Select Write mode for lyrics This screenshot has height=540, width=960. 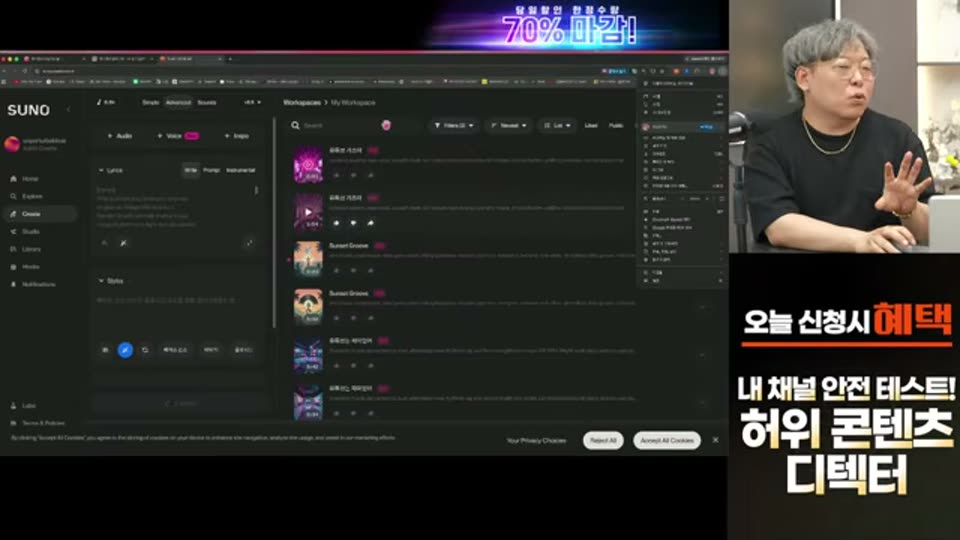[x=190, y=170]
